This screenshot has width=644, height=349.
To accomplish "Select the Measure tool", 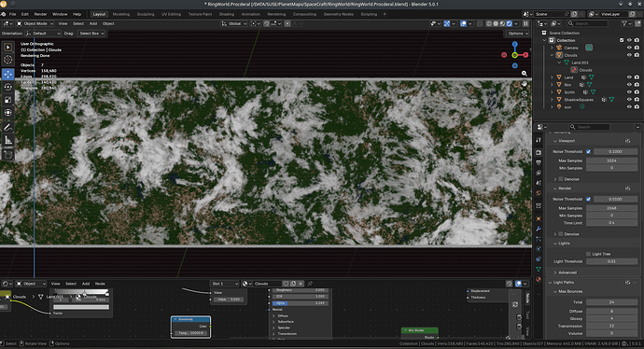I will (x=7, y=140).
